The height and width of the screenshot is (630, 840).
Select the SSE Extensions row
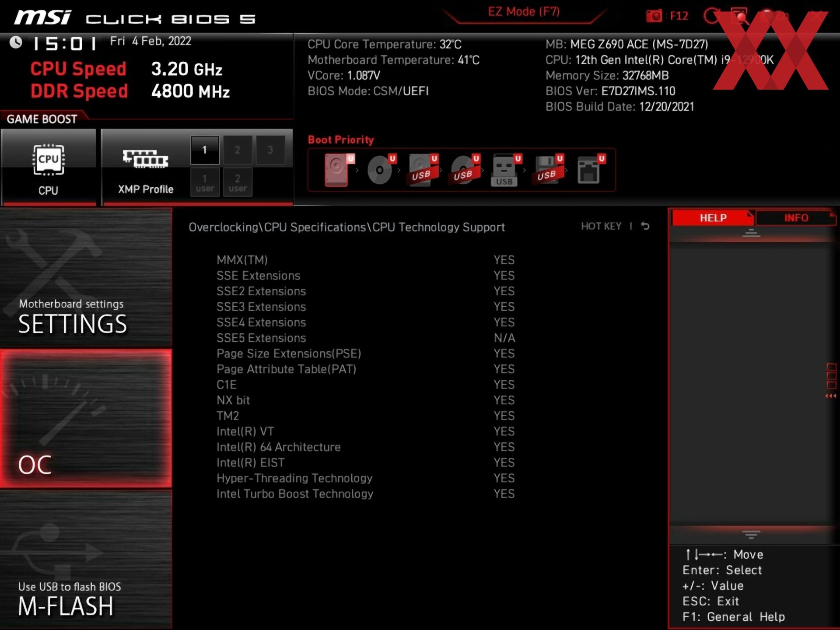coord(366,276)
